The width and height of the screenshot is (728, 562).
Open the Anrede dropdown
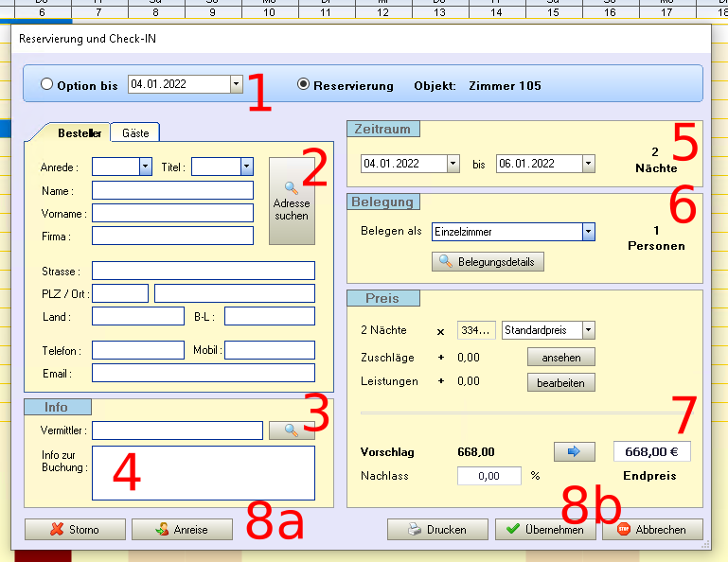[x=146, y=167]
